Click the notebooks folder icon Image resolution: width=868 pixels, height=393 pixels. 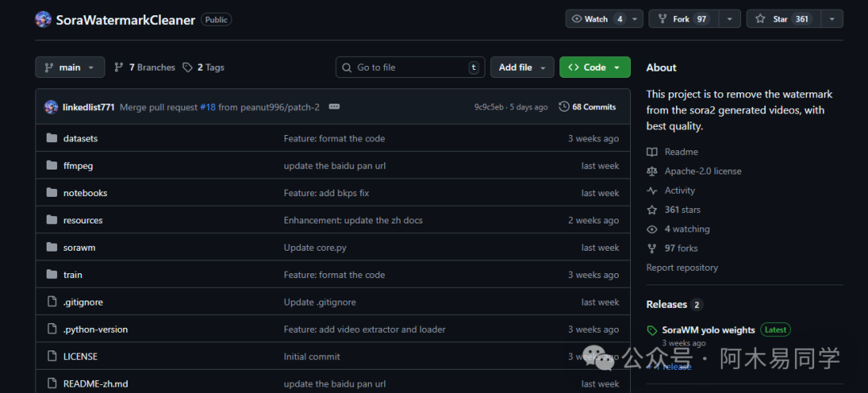(x=52, y=193)
